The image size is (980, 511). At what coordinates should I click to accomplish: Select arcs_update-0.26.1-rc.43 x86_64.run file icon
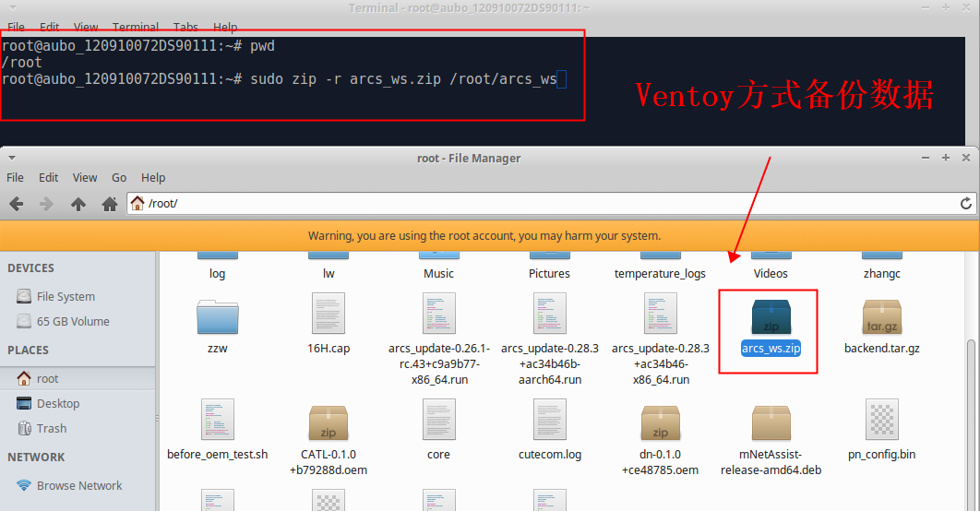point(438,313)
